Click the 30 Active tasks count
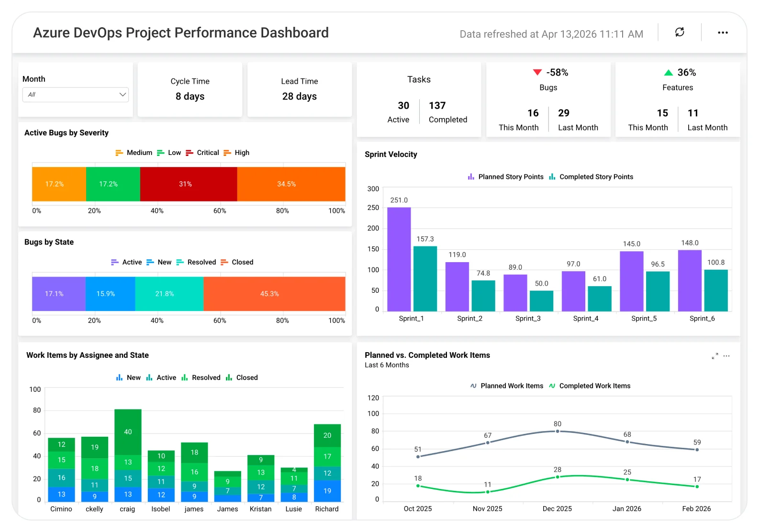This screenshot has height=532, width=759. click(403, 106)
